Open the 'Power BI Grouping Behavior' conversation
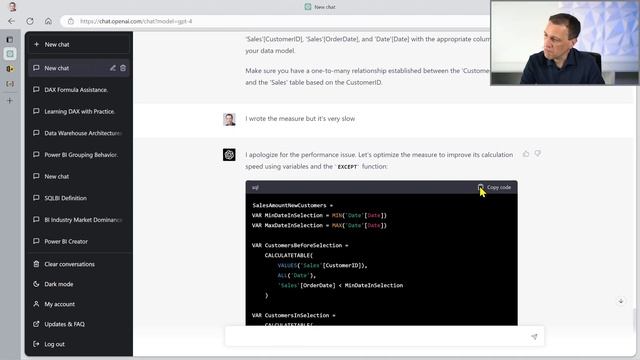 (x=79, y=155)
